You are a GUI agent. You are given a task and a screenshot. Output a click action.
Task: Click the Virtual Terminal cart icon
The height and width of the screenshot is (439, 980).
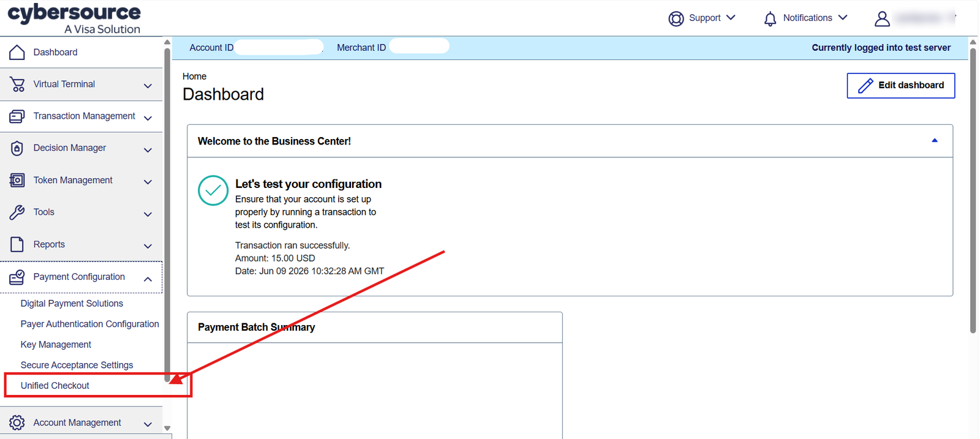[x=17, y=84]
